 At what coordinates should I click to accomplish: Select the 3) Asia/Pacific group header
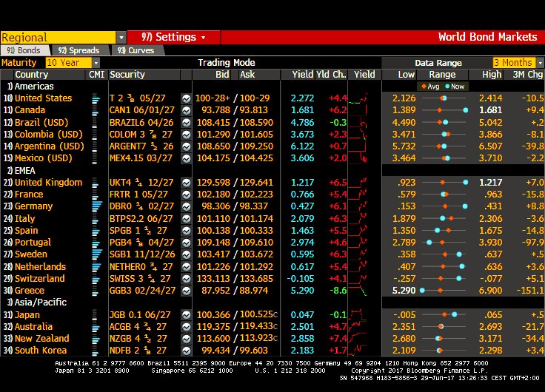tap(37, 302)
